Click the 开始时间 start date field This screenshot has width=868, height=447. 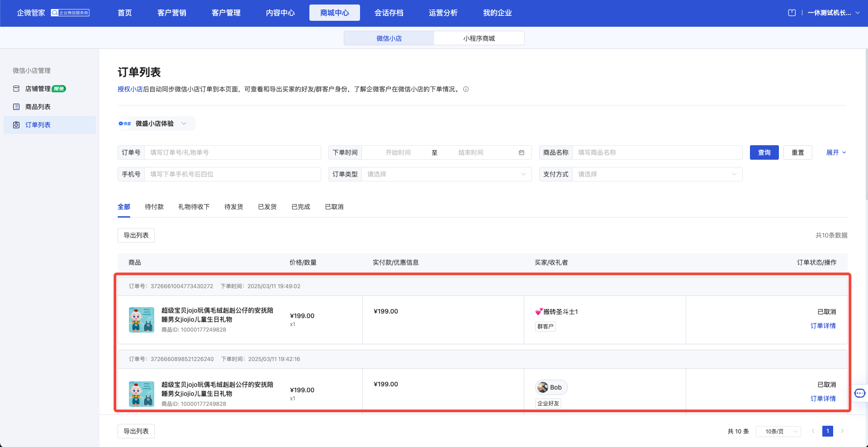point(398,152)
